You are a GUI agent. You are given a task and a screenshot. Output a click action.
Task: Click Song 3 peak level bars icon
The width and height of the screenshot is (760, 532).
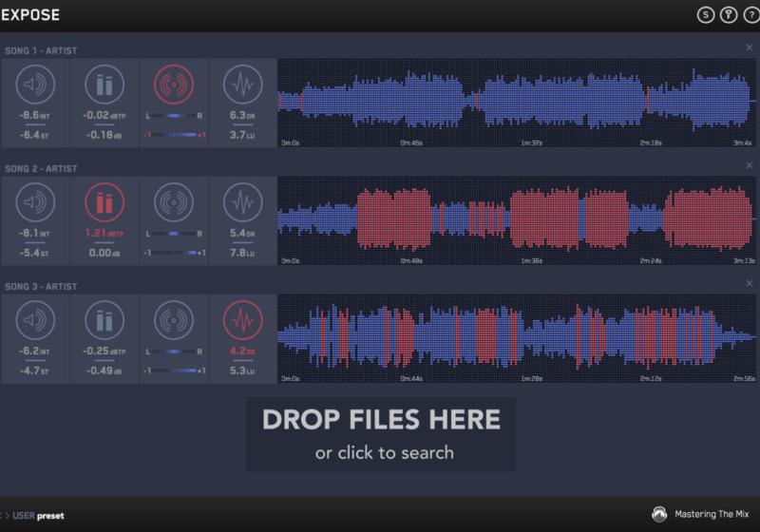pyautogui.click(x=104, y=320)
